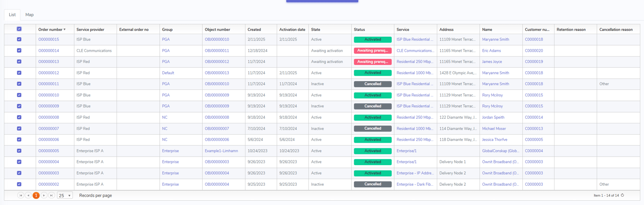The image size is (644, 205).
Task: Open customer James Joyce
Action: 492,62
